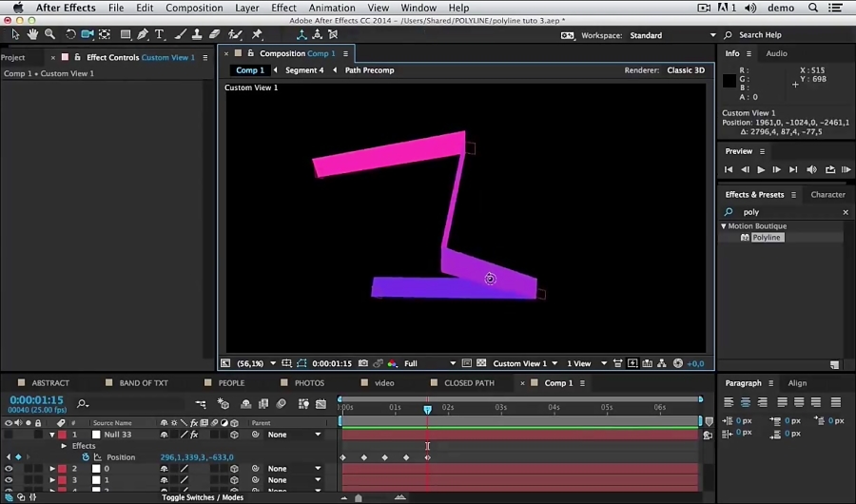Image resolution: width=856 pixels, height=504 pixels.
Task: Select the Eraser tool
Action: (x=215, y=34)
